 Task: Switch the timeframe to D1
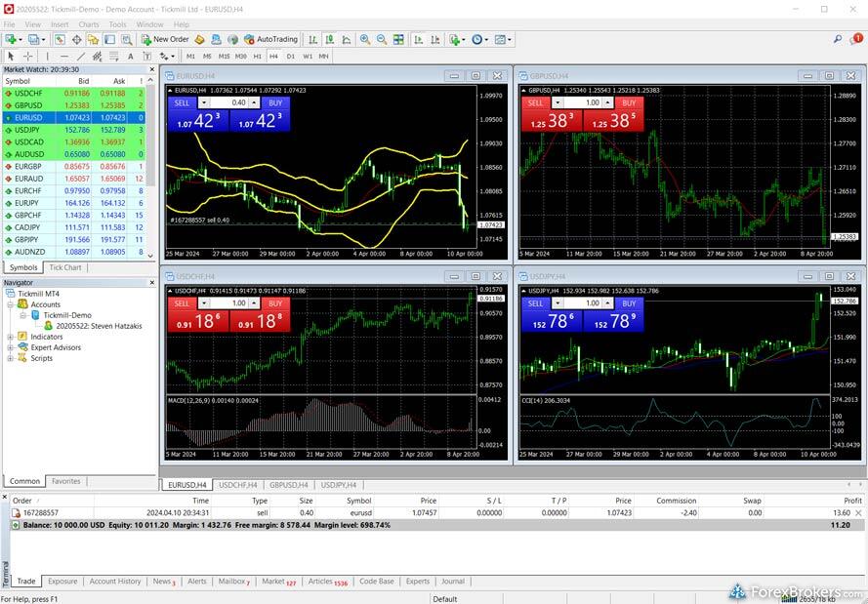click(x=290, y=56)
